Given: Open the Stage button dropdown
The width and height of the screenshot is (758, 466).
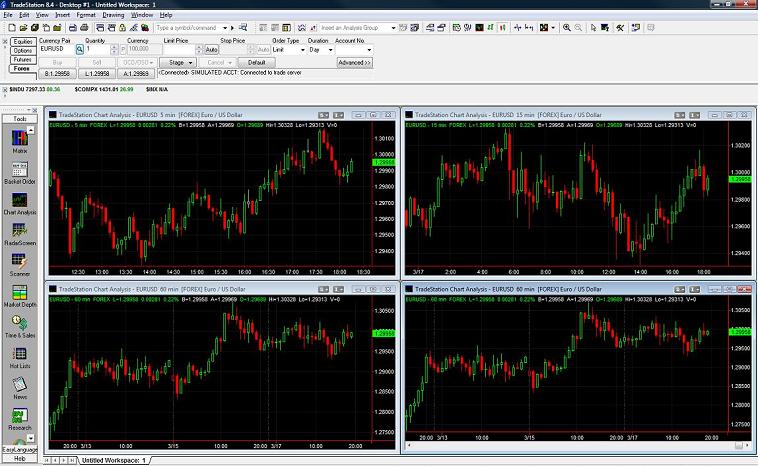Looking at the screenshot, I should click(x=190, y=63).
